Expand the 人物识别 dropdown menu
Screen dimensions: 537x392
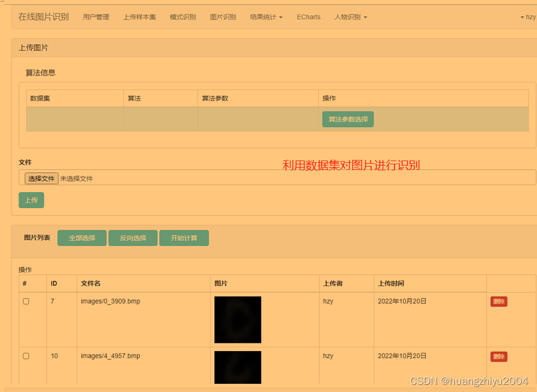coord(351,17)
